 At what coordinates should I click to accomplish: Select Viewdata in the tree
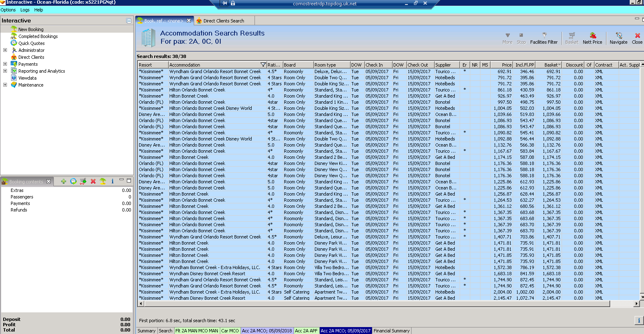point(27,78)
